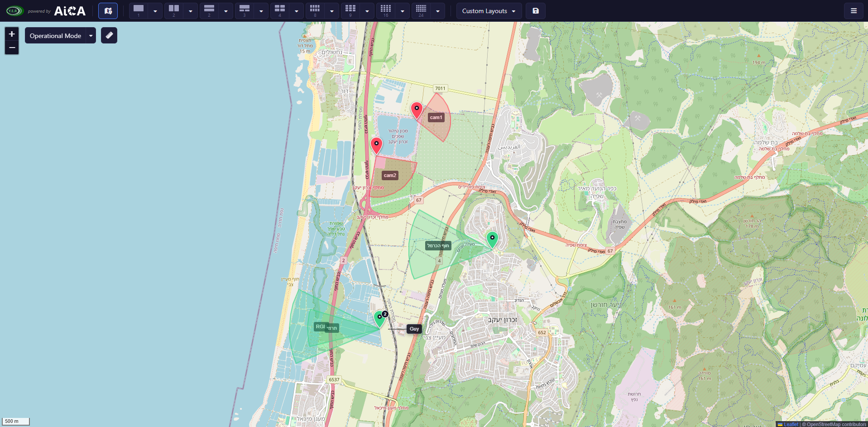The image size is (868, 427).
Task: Expand dropdown arrow beside 9-pane layout
Action: tap(367, 11)
